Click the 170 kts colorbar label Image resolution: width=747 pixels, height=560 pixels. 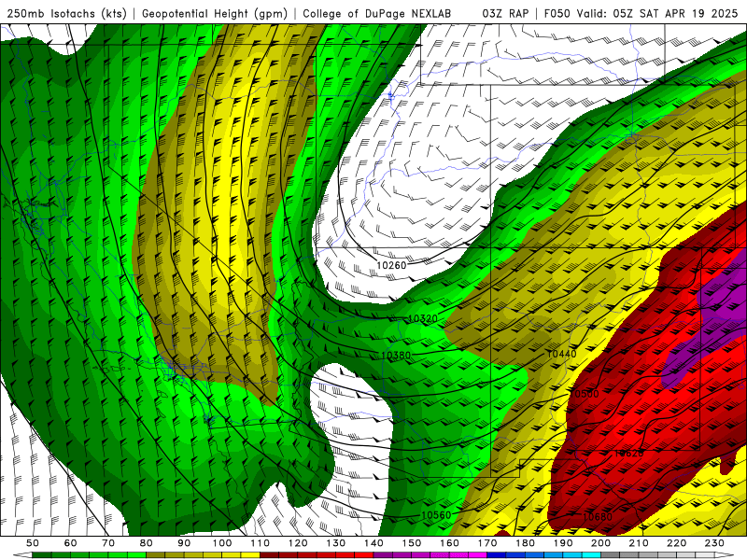(x=487, y=543)
